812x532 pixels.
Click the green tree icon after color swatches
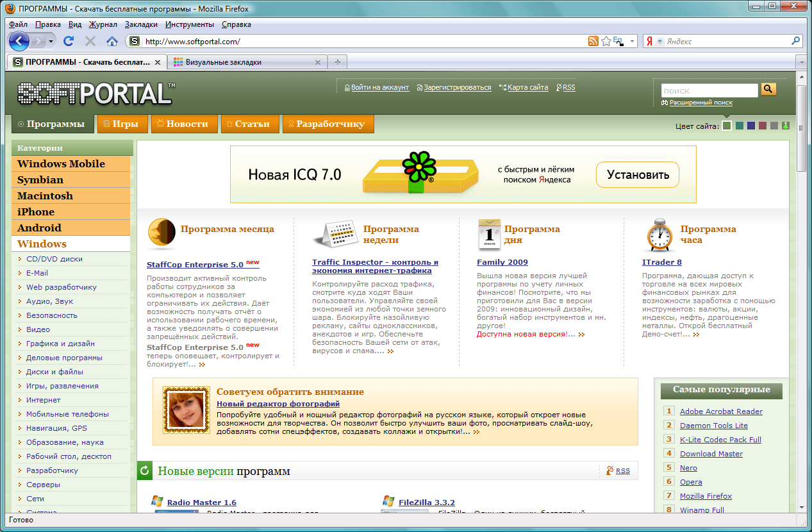pyautogui.click(x=786, y=126)
